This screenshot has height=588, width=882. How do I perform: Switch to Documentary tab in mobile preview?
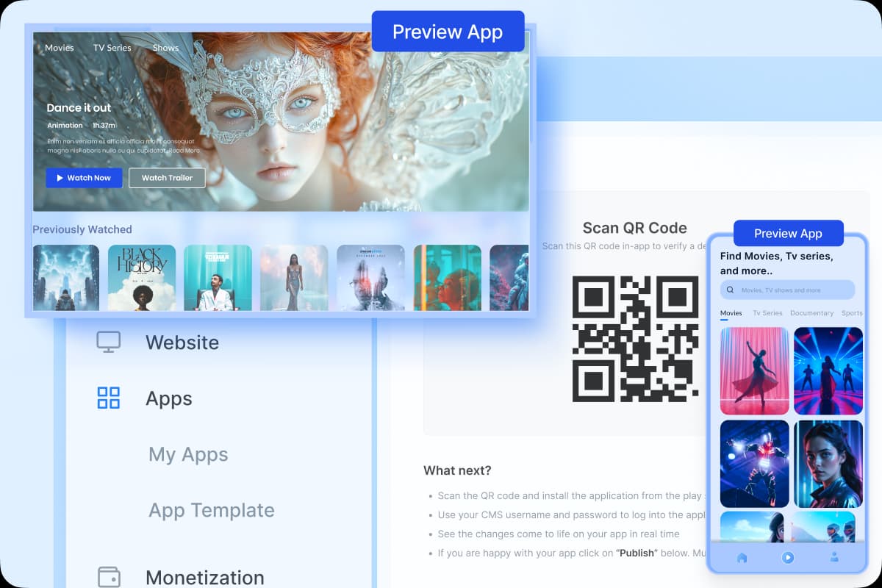coord(811,313)
